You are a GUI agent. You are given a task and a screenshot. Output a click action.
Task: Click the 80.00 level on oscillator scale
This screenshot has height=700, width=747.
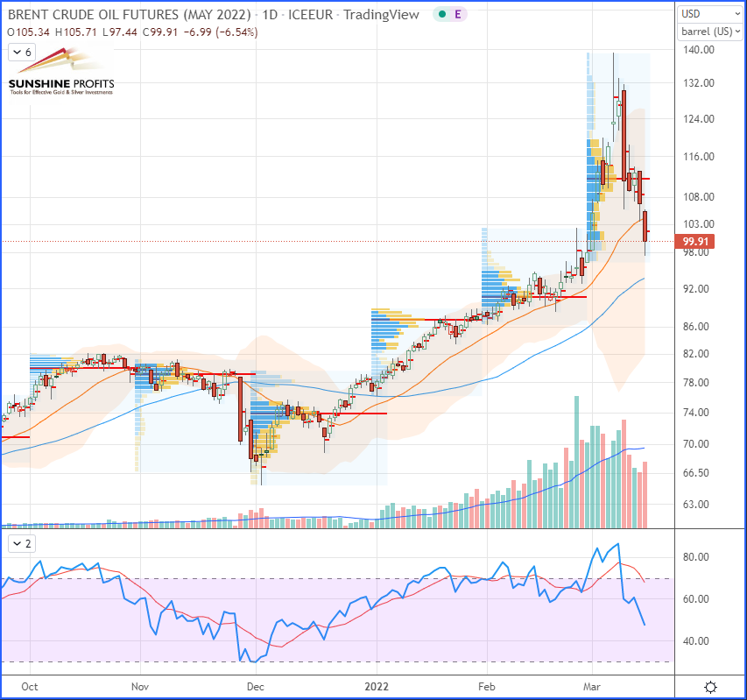pyautogui.click(x=695, y=557)
